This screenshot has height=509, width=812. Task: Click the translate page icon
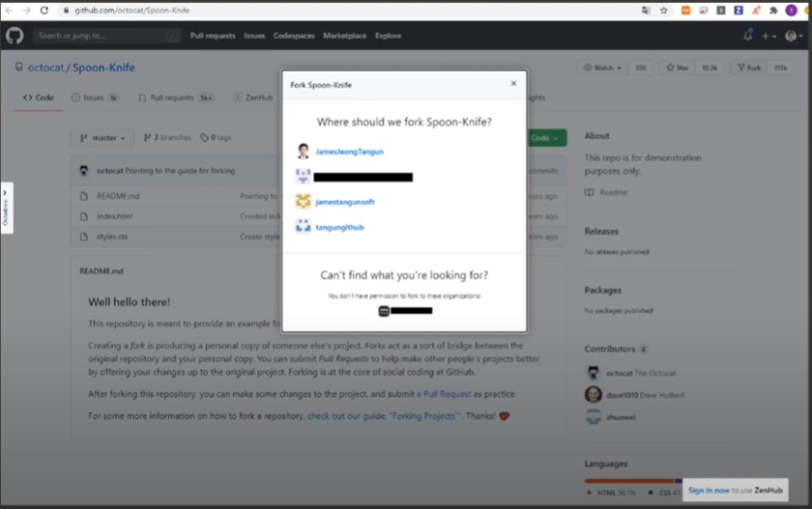pyautogui.click(x=646, y=11)
